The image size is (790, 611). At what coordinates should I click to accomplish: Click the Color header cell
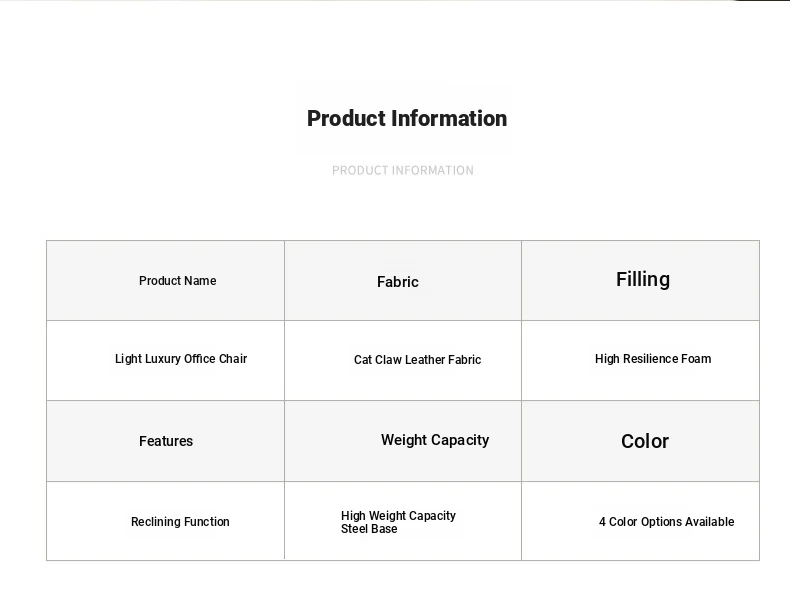pyautogui.click(x=640, y=441)
